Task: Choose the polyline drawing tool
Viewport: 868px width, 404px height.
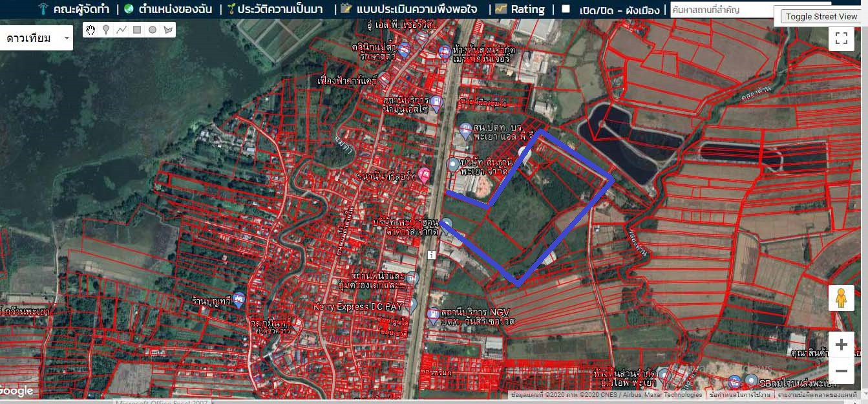Action: click(x=122, y=30)
